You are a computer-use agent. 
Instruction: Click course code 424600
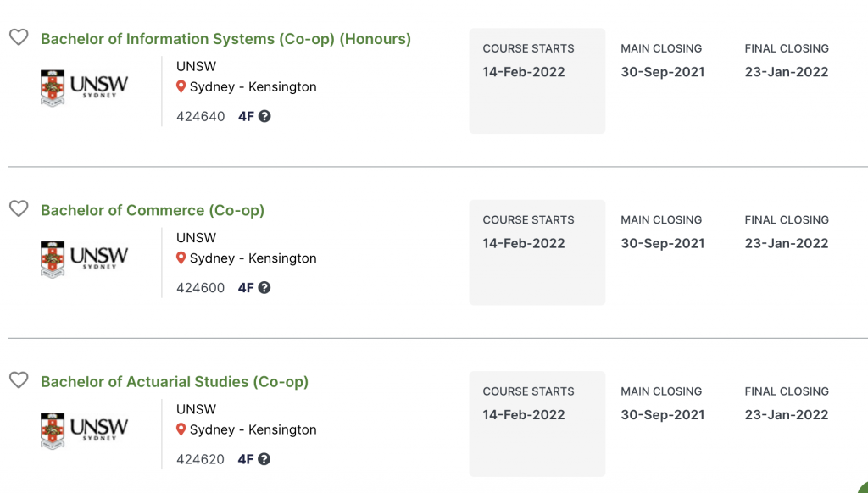[201, 287]
